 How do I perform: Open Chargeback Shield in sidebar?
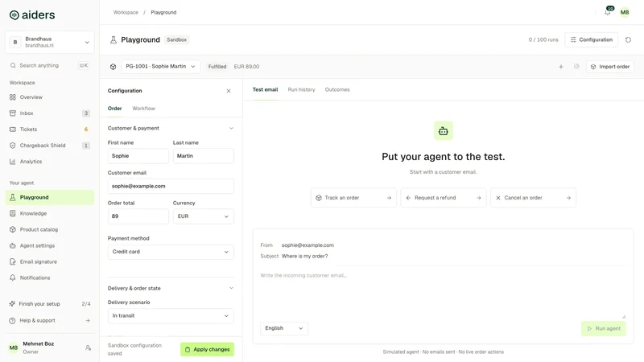coord(50,146)
